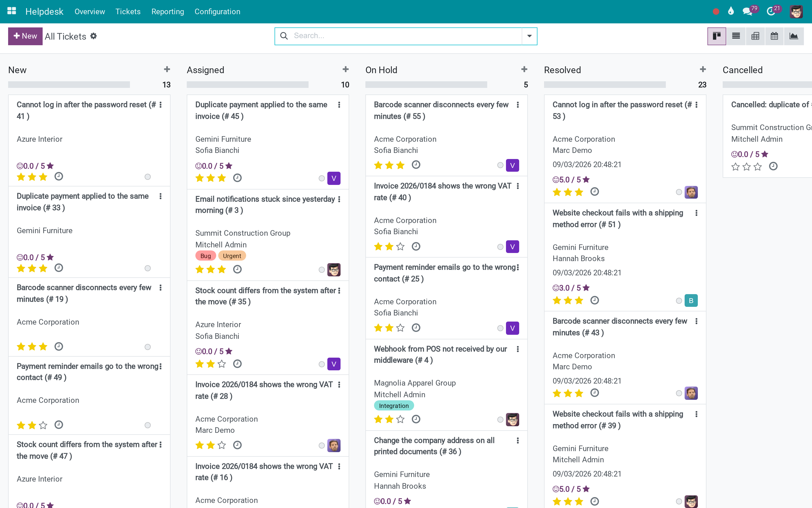Viewport: 812px width, 508px height.
Task: Open activity clock on ticket #45
Action: pyautogui.click(x=237, y=178)
